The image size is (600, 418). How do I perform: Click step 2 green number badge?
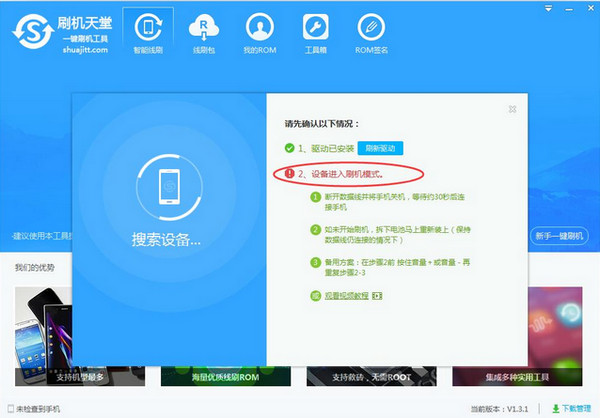[x=315, y=230]
